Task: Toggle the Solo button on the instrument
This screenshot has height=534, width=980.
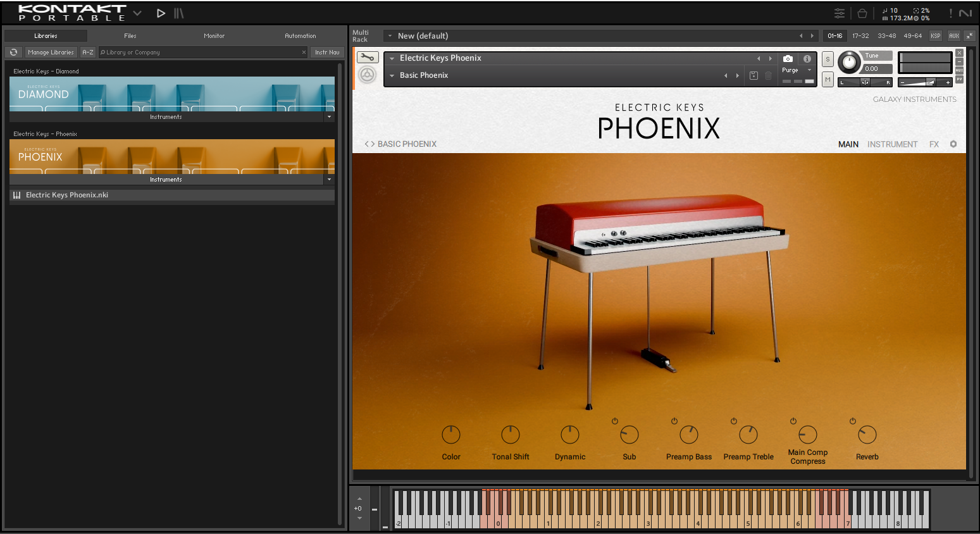Action: (x=828, y=59)
